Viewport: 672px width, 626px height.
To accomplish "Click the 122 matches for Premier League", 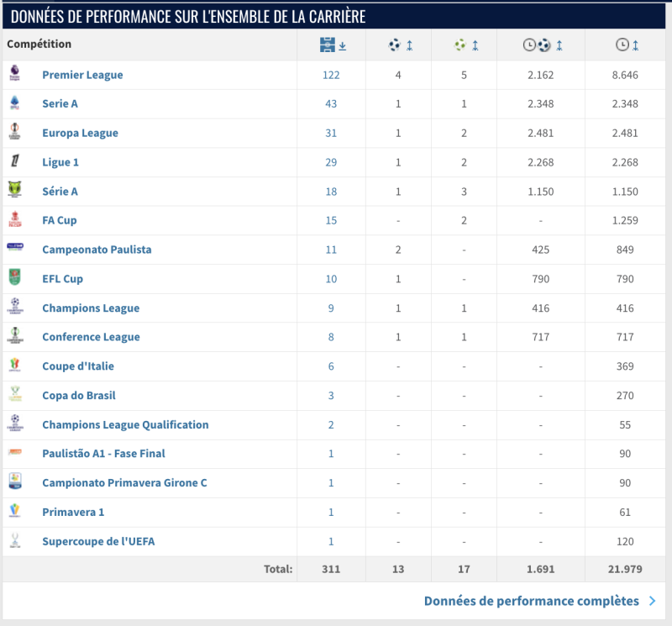I will [x=331, y=75].
